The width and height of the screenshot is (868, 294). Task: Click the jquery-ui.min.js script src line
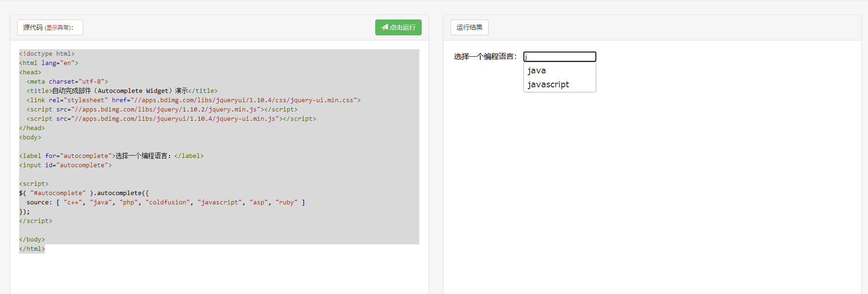tap(171, 119)
